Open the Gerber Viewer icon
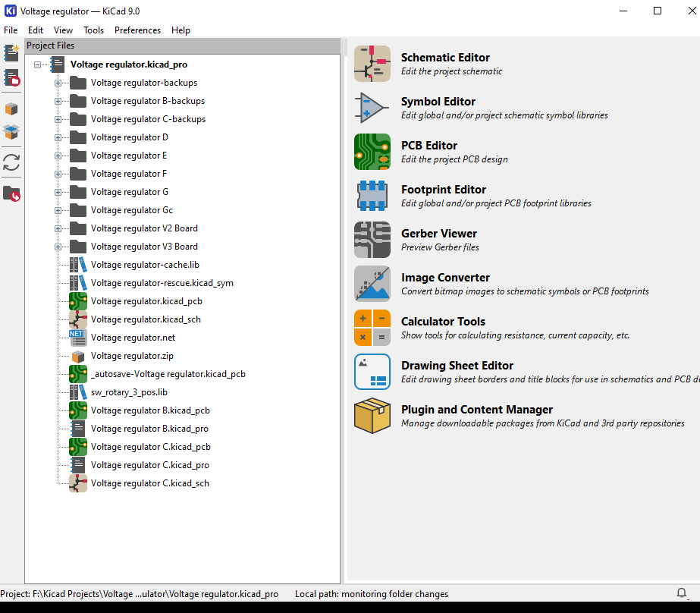 point(372,240)
